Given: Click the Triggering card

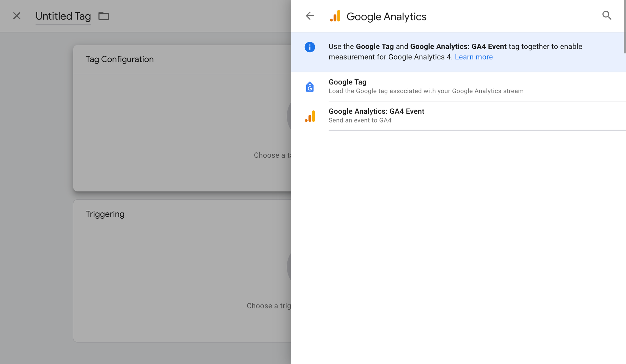Looking at the screenshot, I should coord(182,271).
